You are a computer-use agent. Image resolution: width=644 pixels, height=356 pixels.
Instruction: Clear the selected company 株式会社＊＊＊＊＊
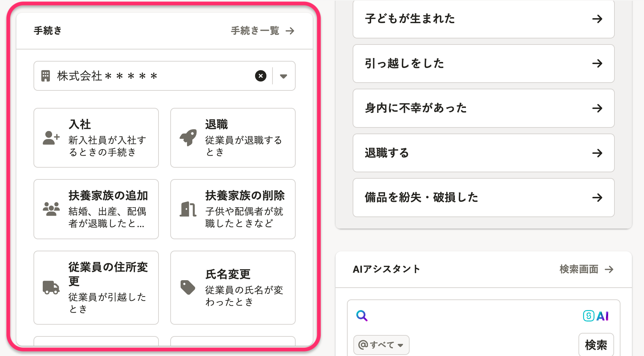[x=261, y=76]
